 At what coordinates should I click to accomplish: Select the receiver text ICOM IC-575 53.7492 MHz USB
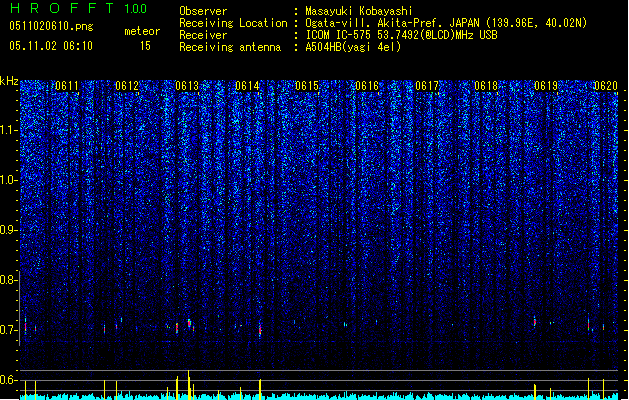(402, 35)
